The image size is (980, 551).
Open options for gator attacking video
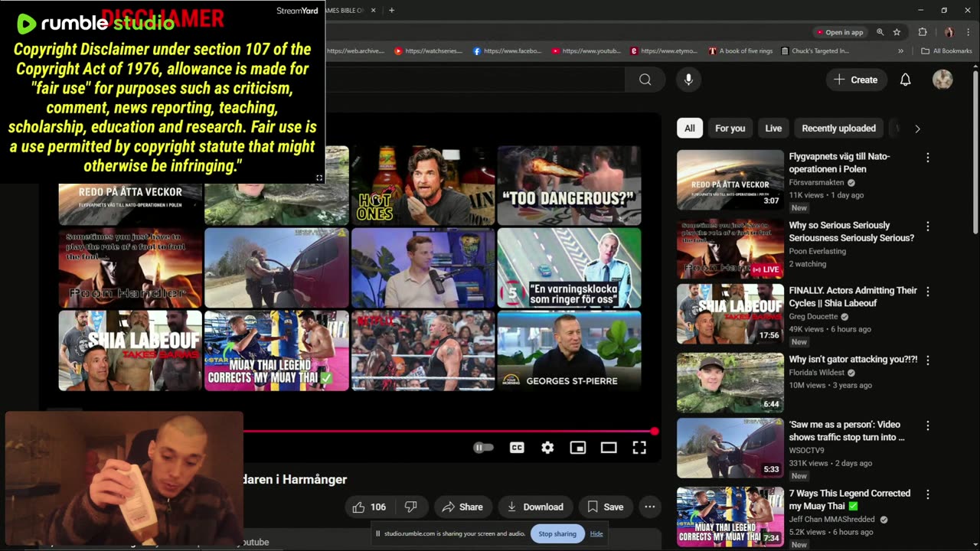(x=928, y=360)
